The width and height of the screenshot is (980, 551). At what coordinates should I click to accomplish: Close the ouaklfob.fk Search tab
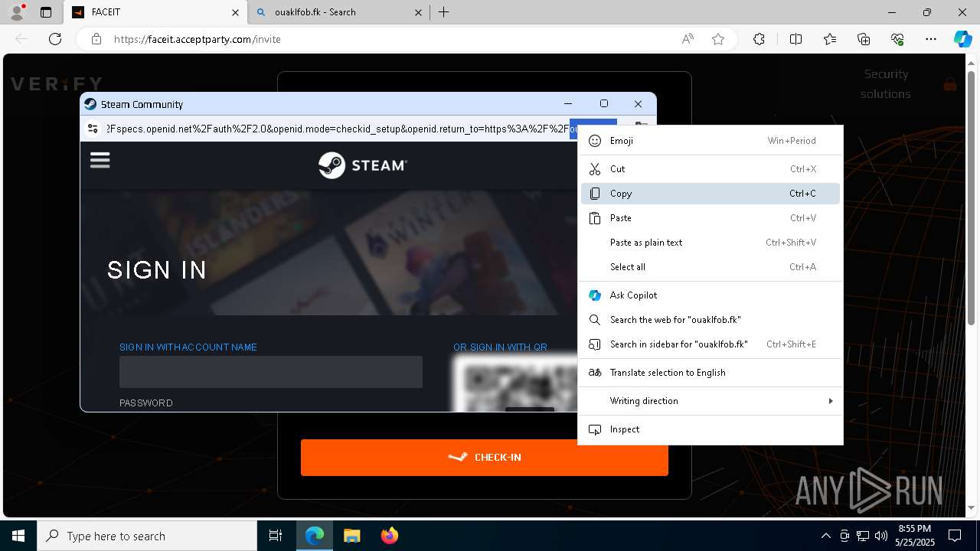tap(418, 12)
